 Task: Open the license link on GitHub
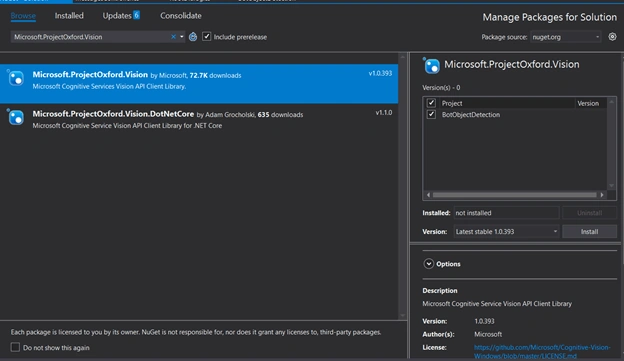542,351
